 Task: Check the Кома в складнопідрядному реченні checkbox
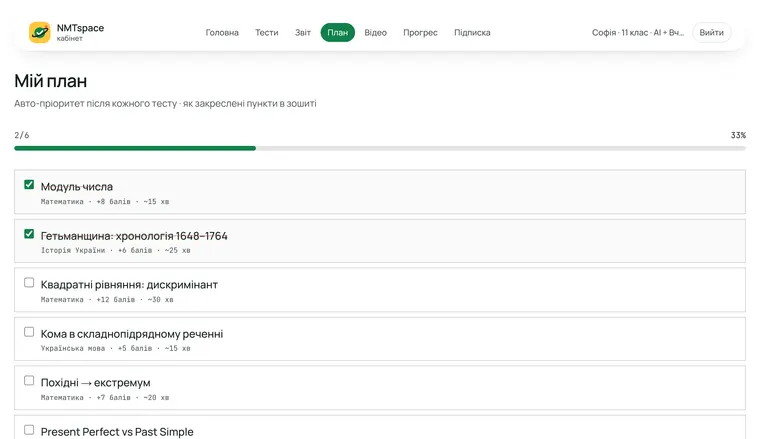click(x=29, y=332)
